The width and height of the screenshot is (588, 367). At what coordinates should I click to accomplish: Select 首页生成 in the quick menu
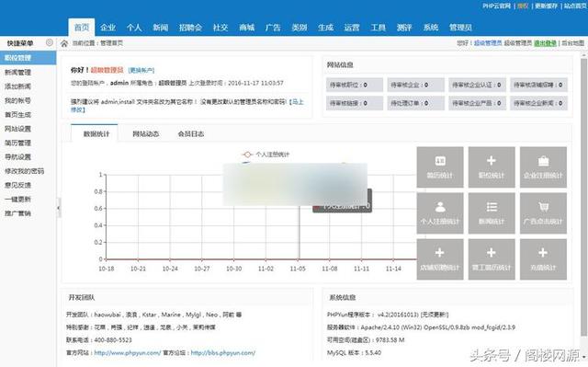(x=17, y=114)
